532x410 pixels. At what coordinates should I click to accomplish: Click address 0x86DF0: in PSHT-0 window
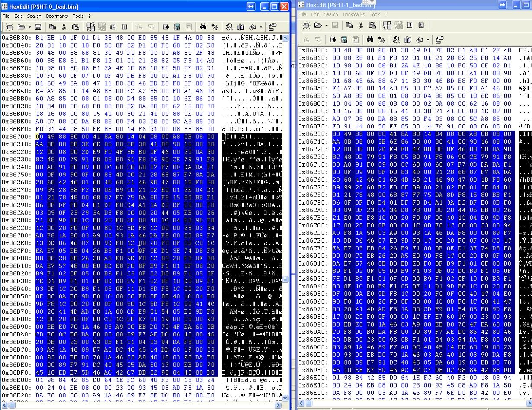click(16, 372)
